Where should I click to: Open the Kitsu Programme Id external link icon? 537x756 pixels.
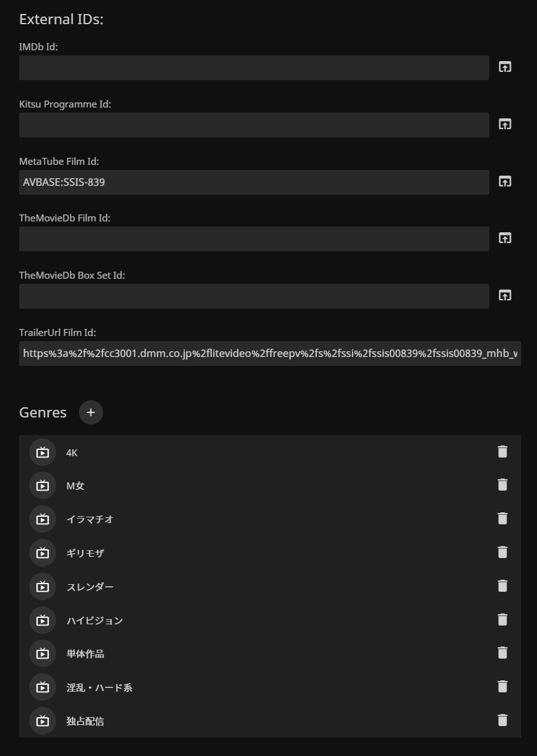coord(505,124)
